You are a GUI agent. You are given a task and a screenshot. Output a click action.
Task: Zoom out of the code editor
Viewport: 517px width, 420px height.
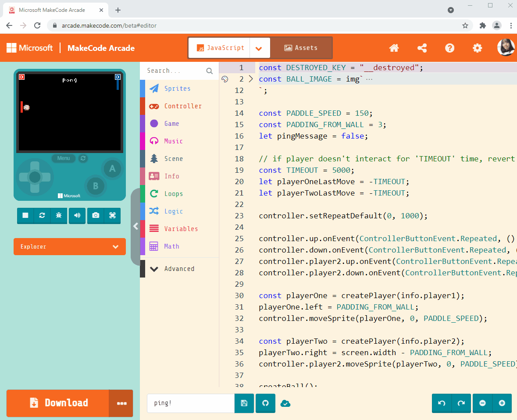point(482,403)
